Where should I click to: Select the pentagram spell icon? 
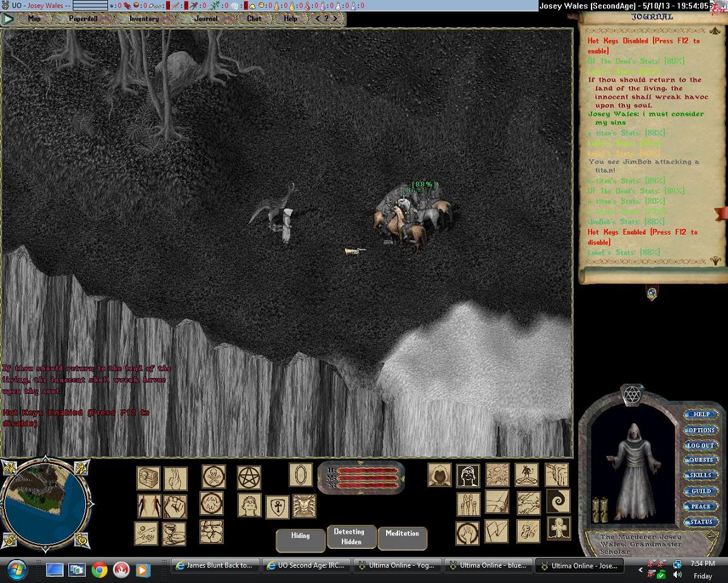point(249,477)
